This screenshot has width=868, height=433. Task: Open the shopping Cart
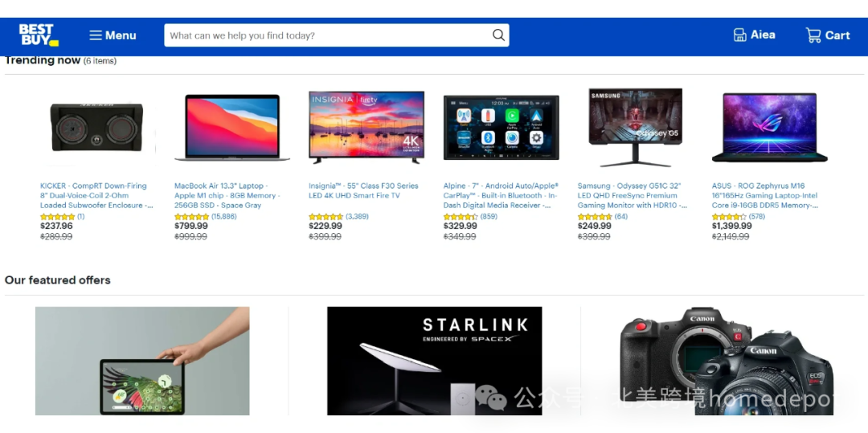(828, 35)
